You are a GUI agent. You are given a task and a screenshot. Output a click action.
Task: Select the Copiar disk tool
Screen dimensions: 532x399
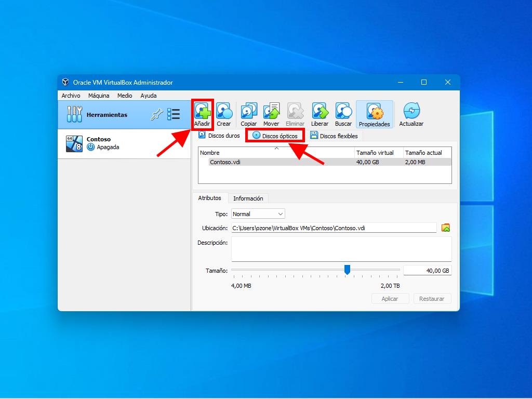(x=249, y=114)
